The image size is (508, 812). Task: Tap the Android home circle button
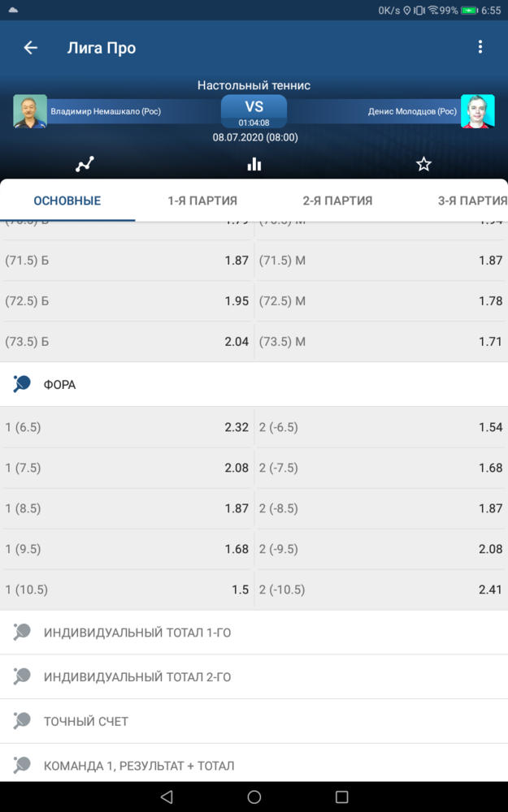pos(254,797)
